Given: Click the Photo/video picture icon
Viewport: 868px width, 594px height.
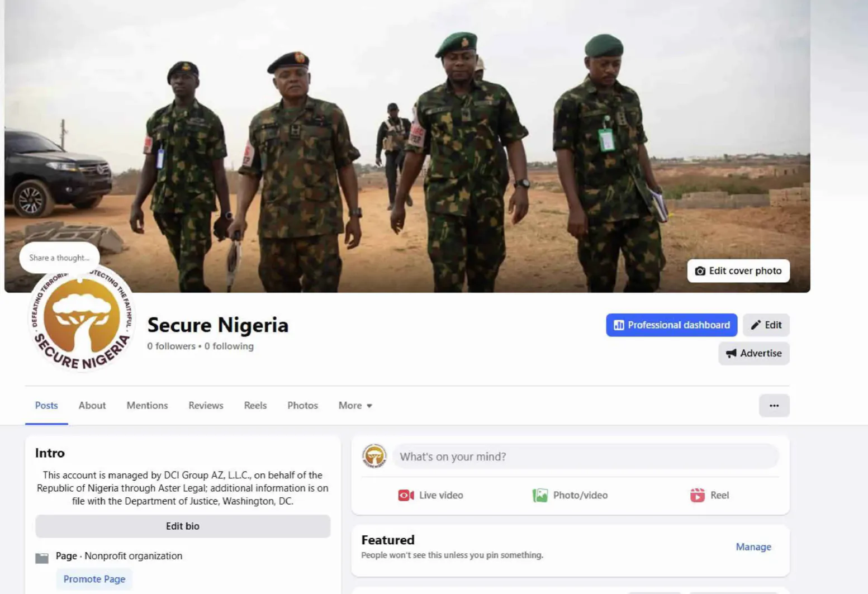Looking at the screenshot, I should pos(540,495).
